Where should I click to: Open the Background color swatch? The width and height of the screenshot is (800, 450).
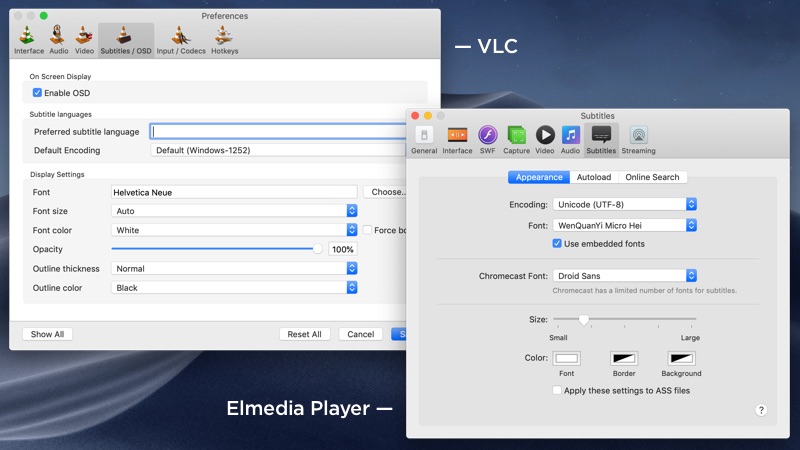pos(681,358)
